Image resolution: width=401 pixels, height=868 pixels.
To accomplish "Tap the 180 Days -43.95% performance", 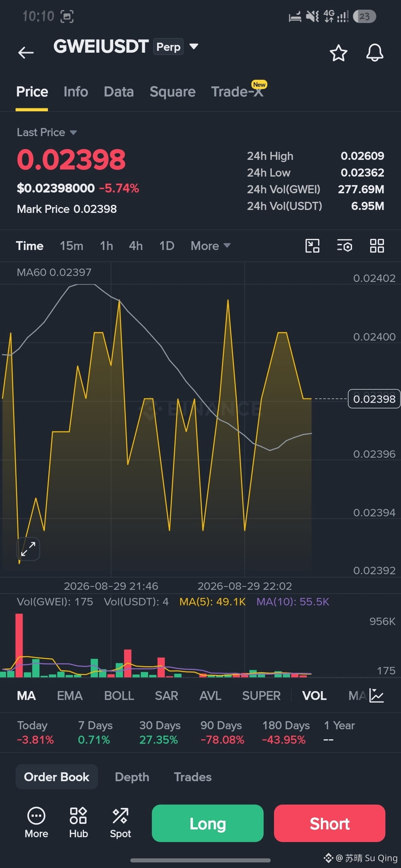I will (x=286, y=732).
